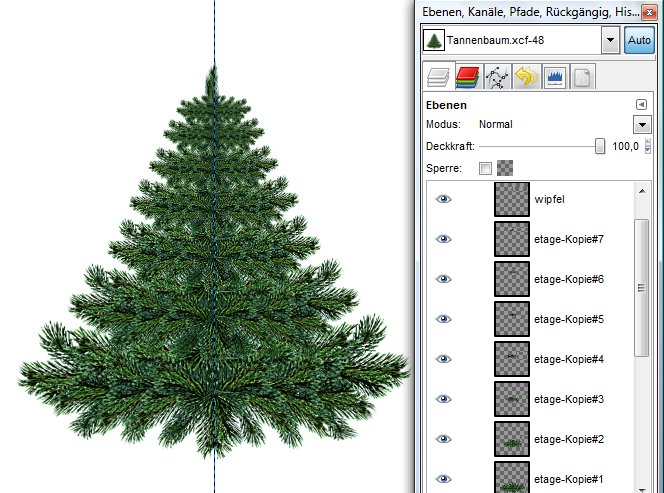Click the layer name 'etage-Kopie#7'

point(569,239)
